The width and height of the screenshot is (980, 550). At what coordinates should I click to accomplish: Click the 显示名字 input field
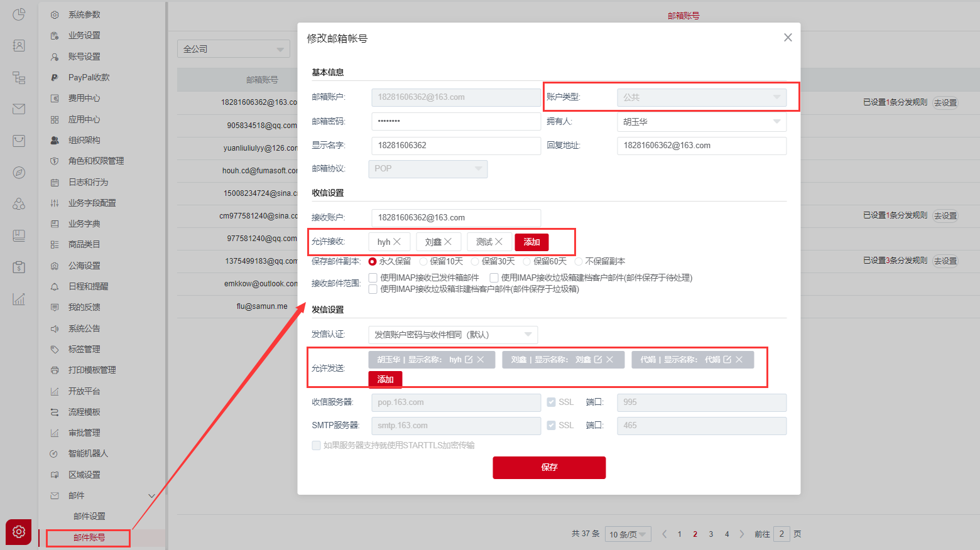pos(455,146)
